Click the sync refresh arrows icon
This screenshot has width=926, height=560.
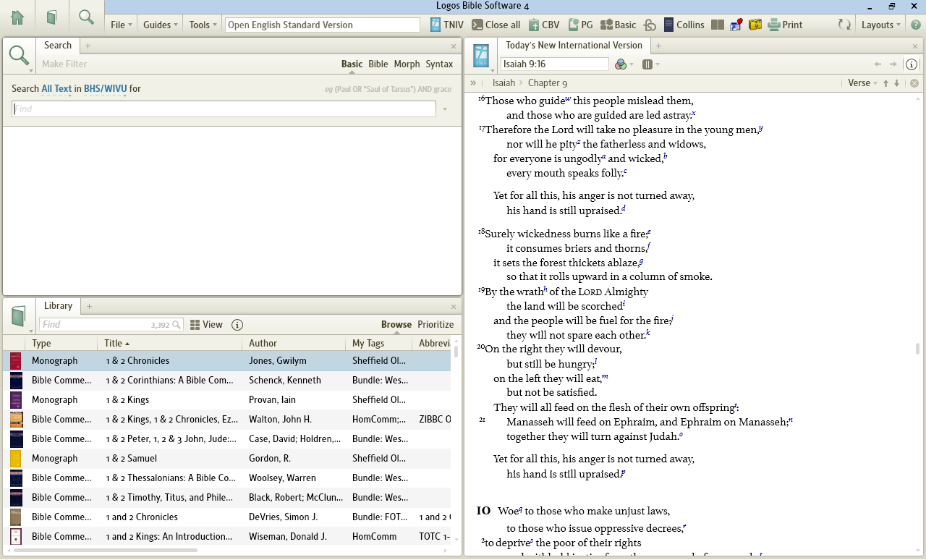point(844,25)
